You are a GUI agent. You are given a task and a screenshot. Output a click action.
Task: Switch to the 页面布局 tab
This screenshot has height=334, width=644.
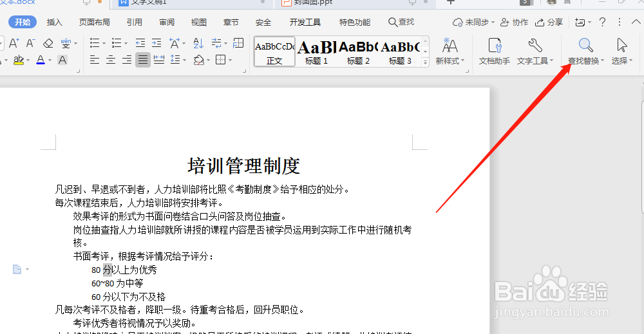coord(95,22)
